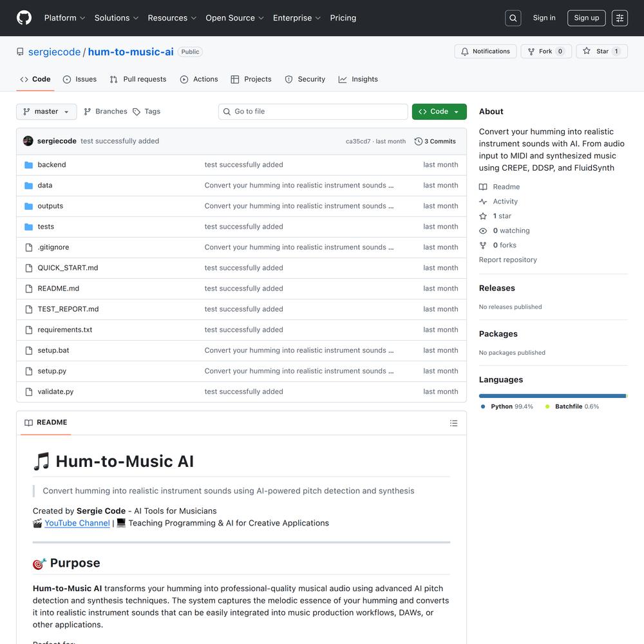Open the backend folder

tap(52, 165)
